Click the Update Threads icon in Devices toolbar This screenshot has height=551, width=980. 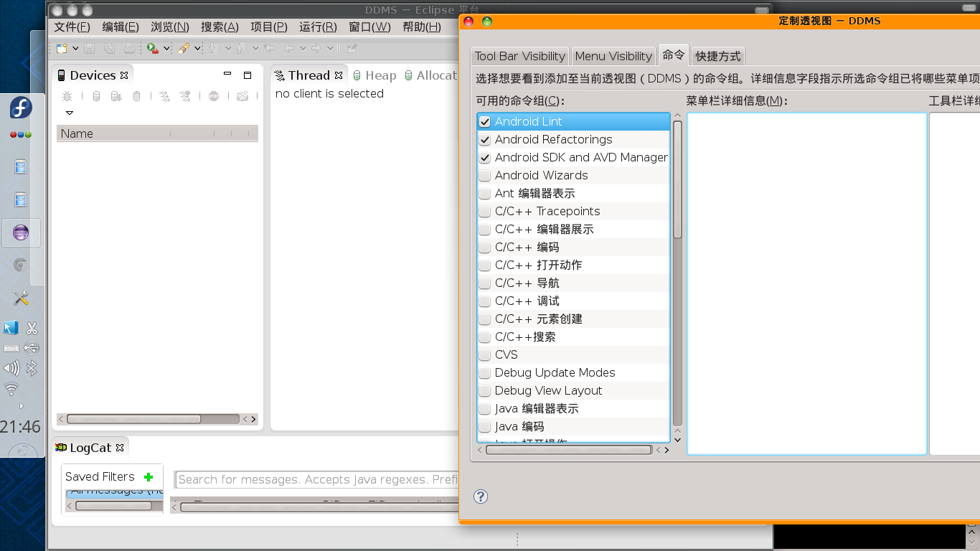point(164,96)
